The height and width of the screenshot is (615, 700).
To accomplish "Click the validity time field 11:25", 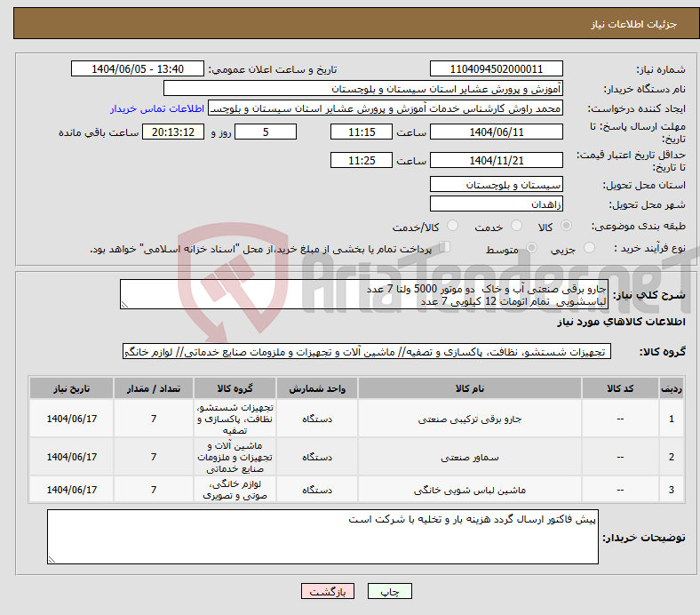I will coord(362,160).
